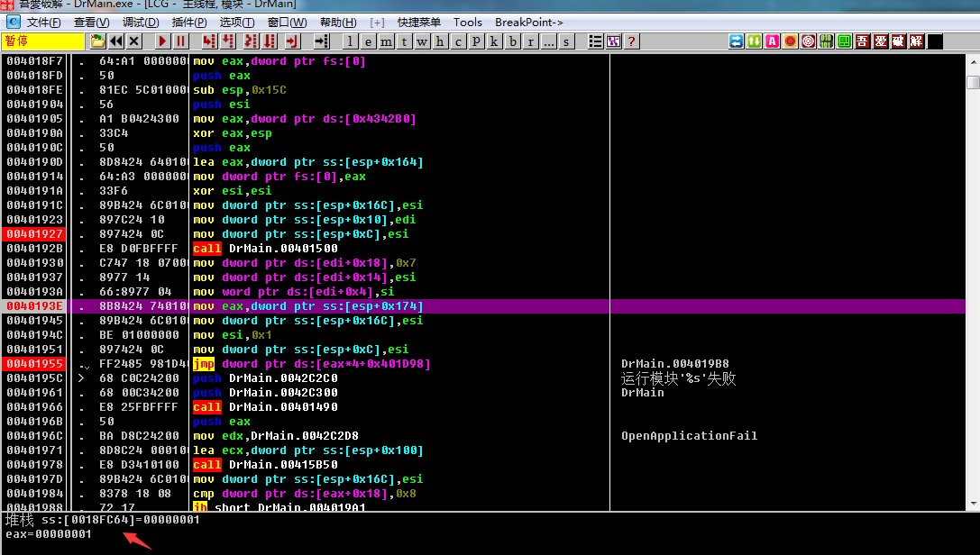Open the Log window via 'l' button
Screen dimensions: 980x555
[x=350, y=41]
